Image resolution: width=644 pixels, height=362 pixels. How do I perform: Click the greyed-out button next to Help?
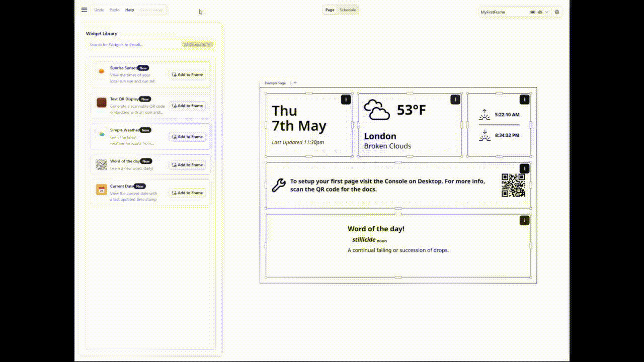tap(151, 10)
